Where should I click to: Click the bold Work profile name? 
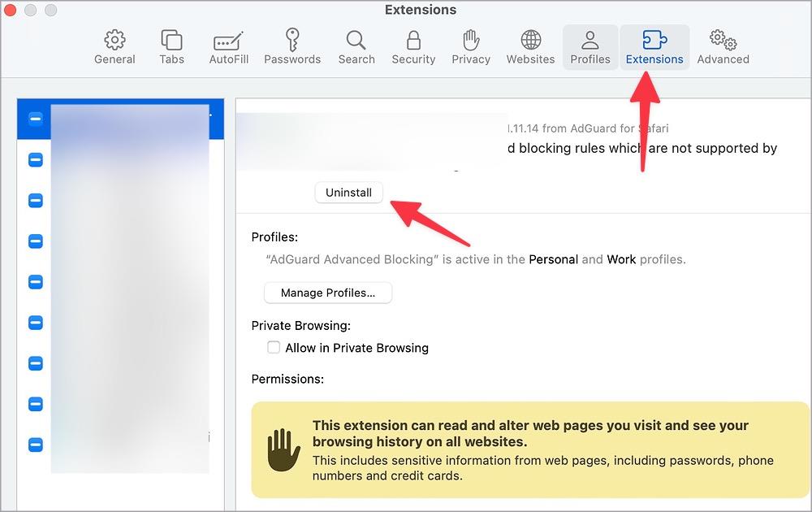point(621,259)
